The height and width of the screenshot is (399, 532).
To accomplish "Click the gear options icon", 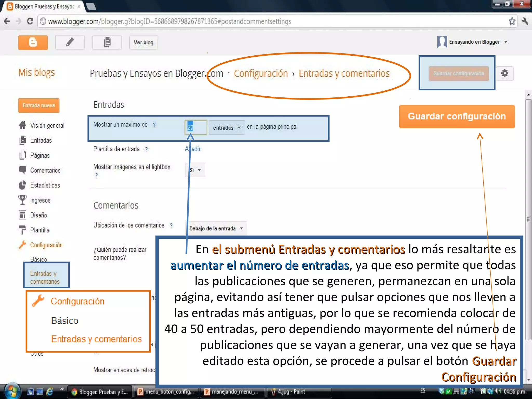I will (x=504, y=73).
